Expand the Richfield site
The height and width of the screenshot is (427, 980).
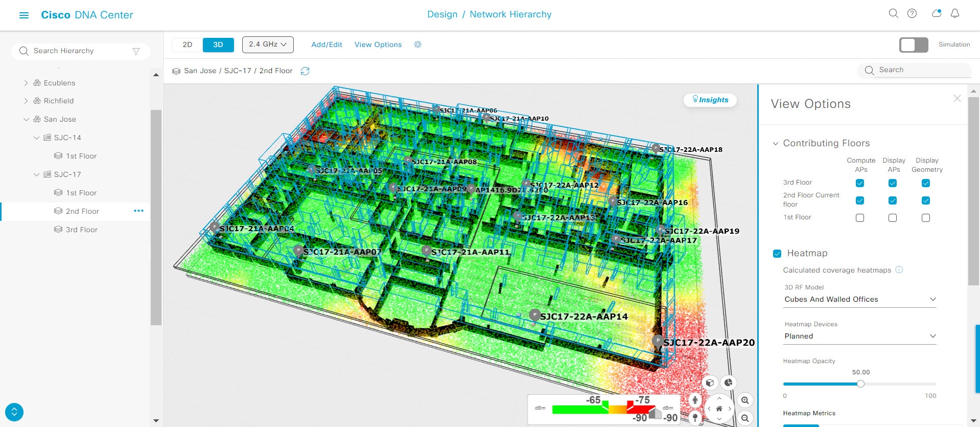(26, 101)
